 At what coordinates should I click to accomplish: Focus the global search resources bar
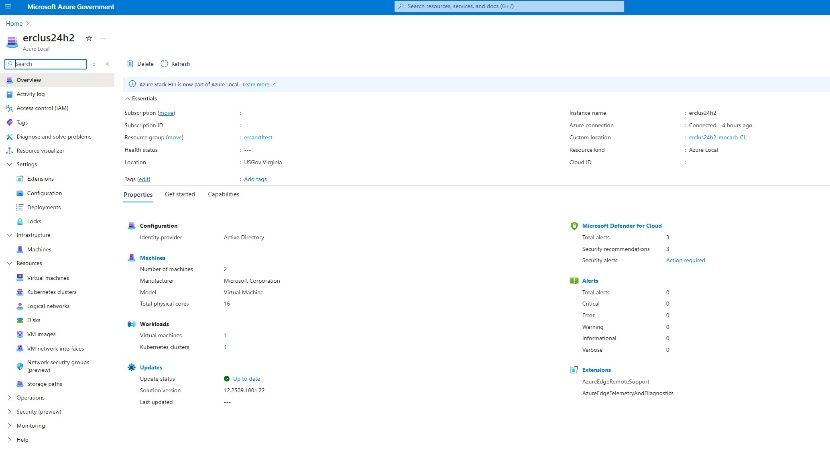[509, 6]
